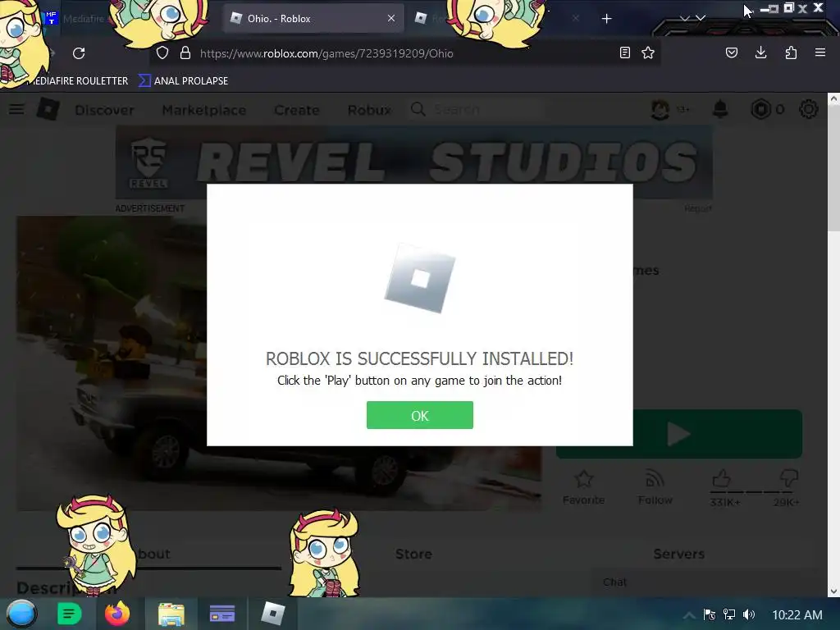Click the Revel Studios advertisement banner
This screenshot has width=840, height=630.
pyautogui.click(x=414, y=162)
